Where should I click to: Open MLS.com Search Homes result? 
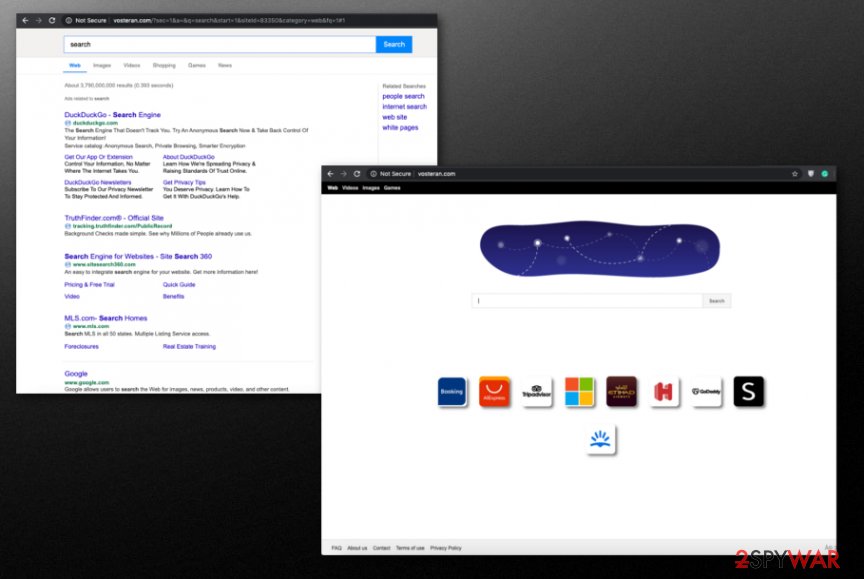pos(106,318)
